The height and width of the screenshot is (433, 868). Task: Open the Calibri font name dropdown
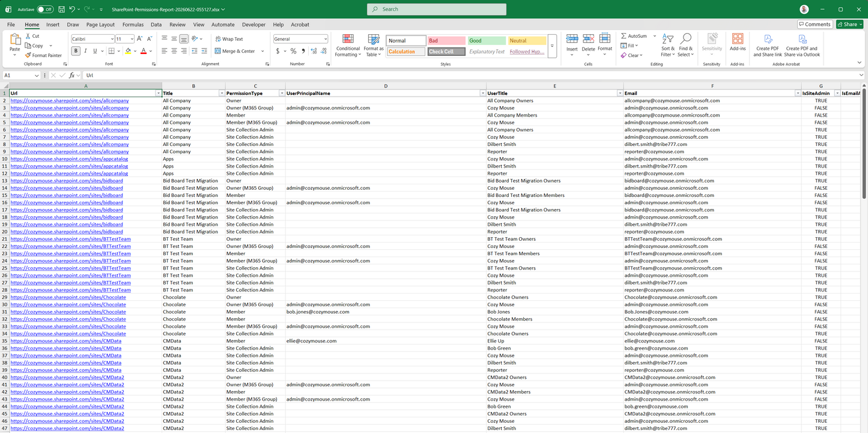(x=112, y=39)
